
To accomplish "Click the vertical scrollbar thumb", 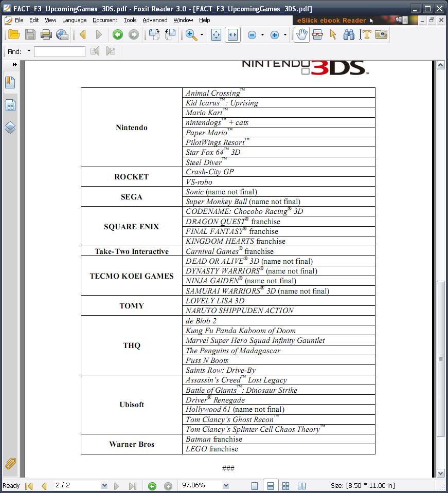I will pyautogui.click(x=440, y=359).
